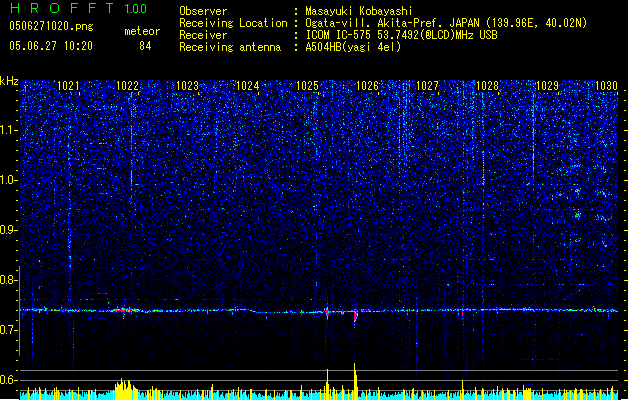Viewport: 629px width, 400px height.
Task: Click the date stamp 05.06.27 10:20
Action: pyautogui.click(x=51, y=46)
